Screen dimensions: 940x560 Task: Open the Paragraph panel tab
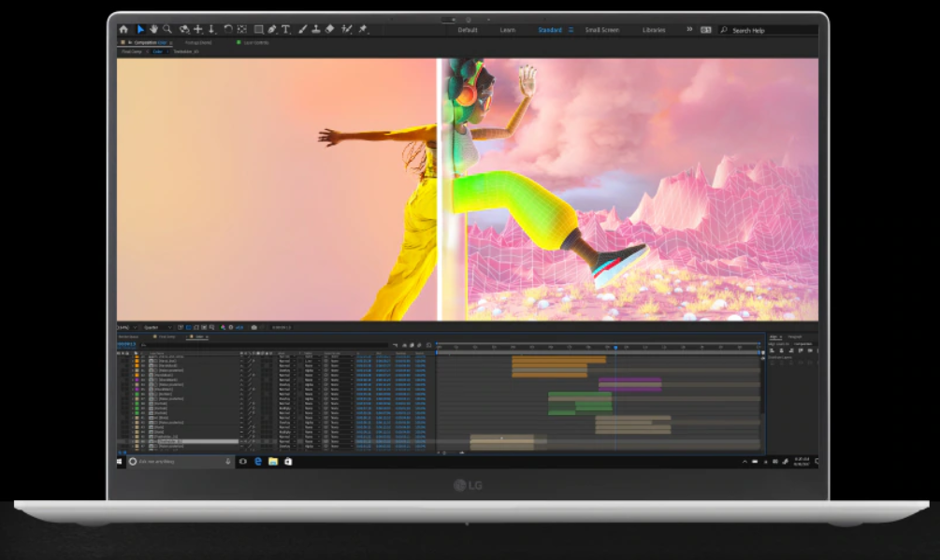(x=795, y=337)
